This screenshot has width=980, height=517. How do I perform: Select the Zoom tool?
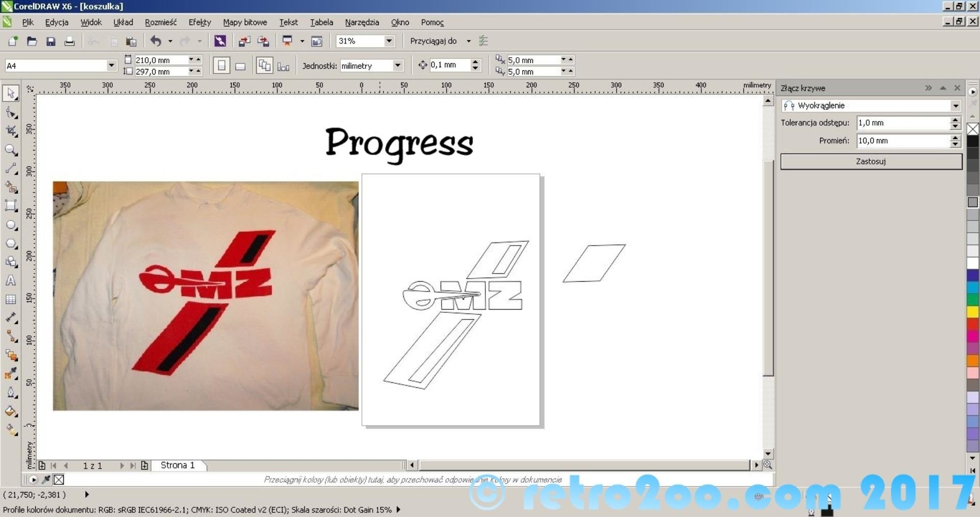click(x=10, y=150)
